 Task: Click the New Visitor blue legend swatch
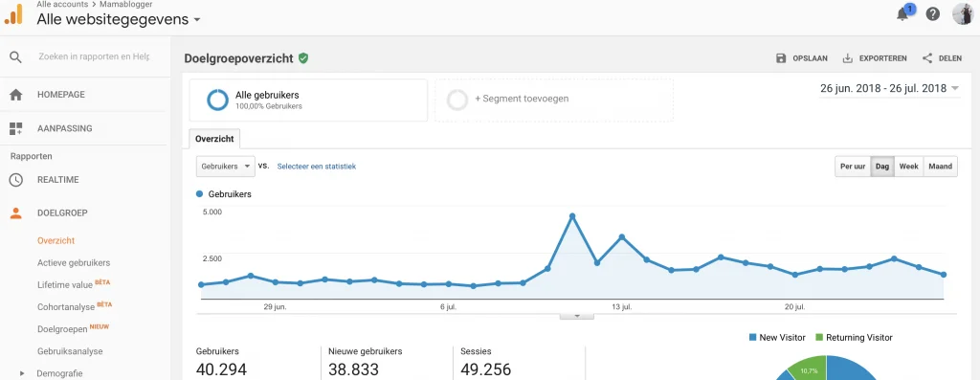pos(752,338)
